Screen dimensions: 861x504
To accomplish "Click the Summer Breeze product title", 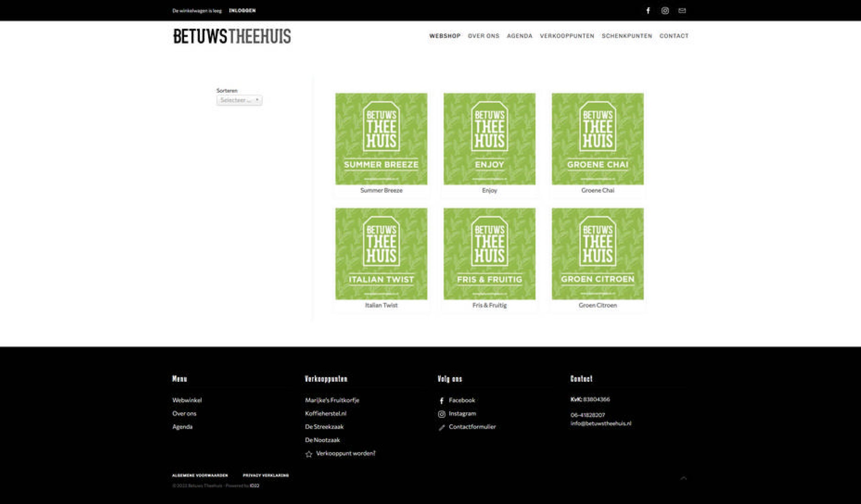I will (x=381, y=191).
